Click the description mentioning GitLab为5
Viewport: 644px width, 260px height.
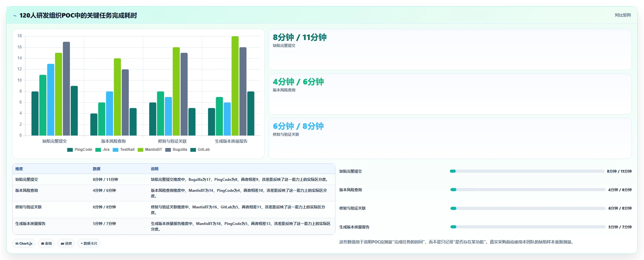click(x=238, y=210)
